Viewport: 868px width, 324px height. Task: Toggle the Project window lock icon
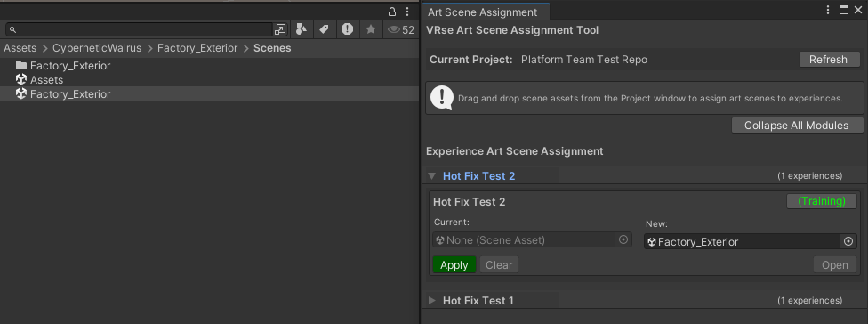[392, 12]
